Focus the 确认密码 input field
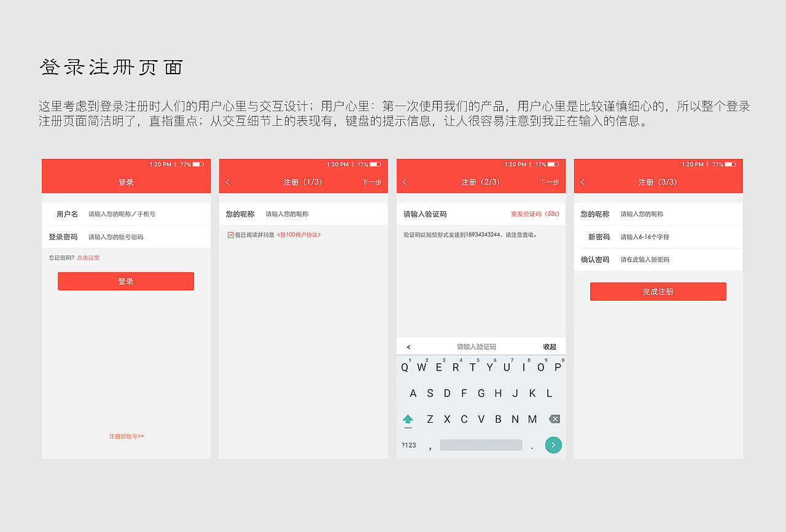This screenshot has width=786, height=532. pos(658,260)
